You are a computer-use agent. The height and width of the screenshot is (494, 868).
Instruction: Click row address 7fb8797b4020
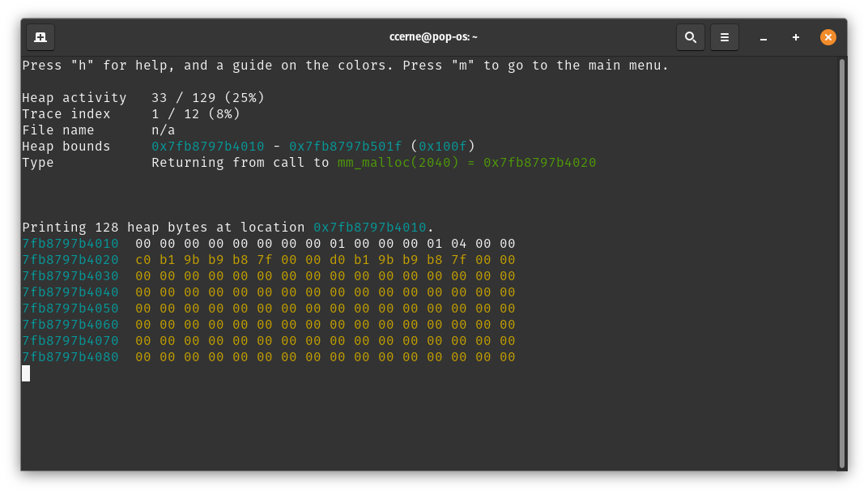(70, 260)
